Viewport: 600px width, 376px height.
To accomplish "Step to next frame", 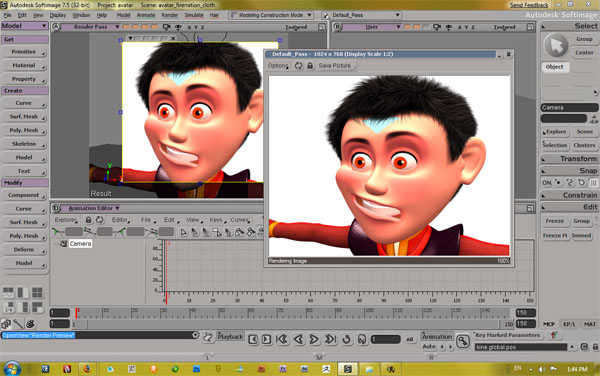I will [267, 339].
